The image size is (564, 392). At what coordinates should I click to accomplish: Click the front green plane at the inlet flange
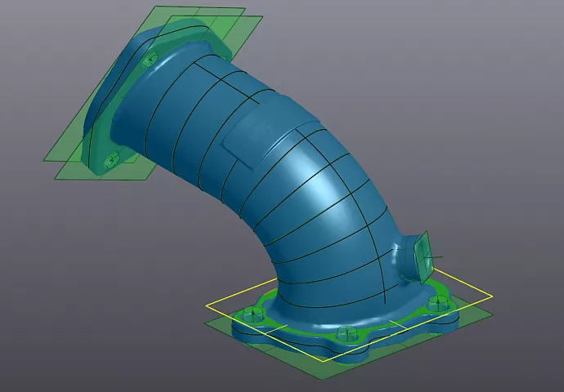pyautogui.click(x=74, y=155)
